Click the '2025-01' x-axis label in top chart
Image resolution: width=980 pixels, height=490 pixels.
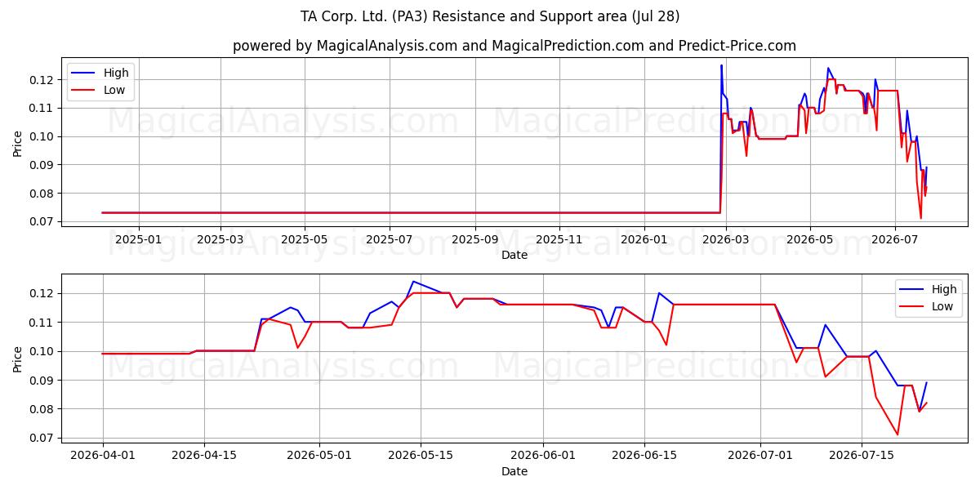point(138,239)
